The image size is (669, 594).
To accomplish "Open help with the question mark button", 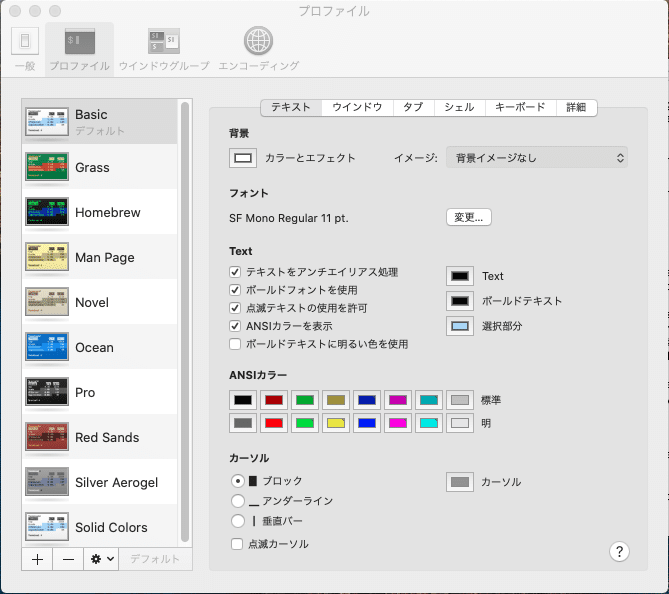I will pos(619,551).
